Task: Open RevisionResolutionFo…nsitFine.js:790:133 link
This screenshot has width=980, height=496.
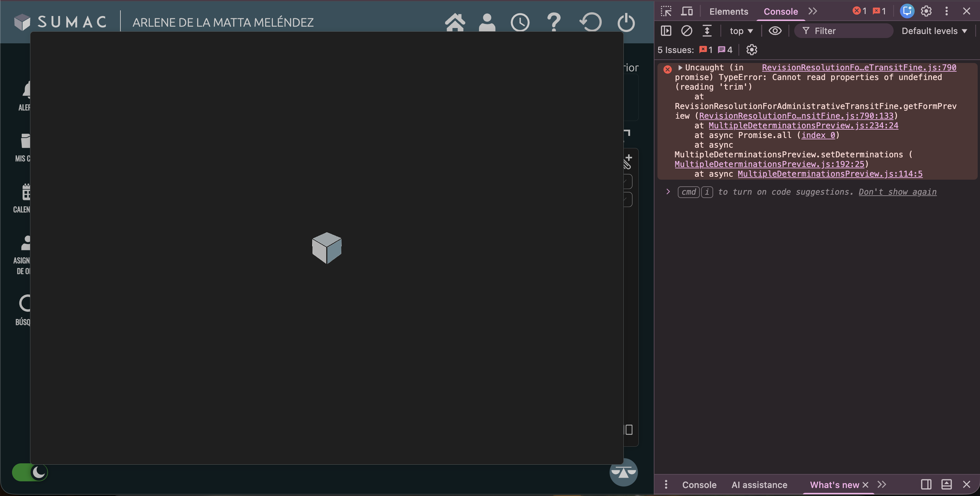Action: tap(796, 116)
